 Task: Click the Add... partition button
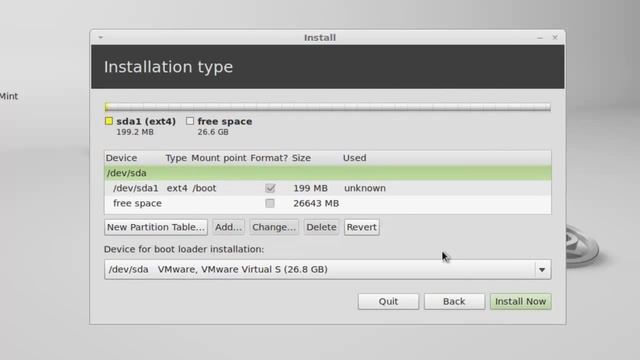pyautogui.click(x=228, y=227)
